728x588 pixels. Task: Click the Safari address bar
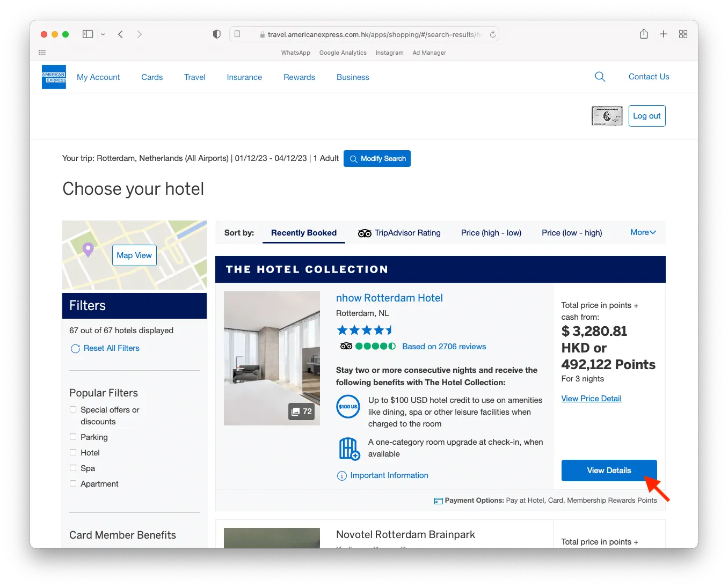click(364, 34)
